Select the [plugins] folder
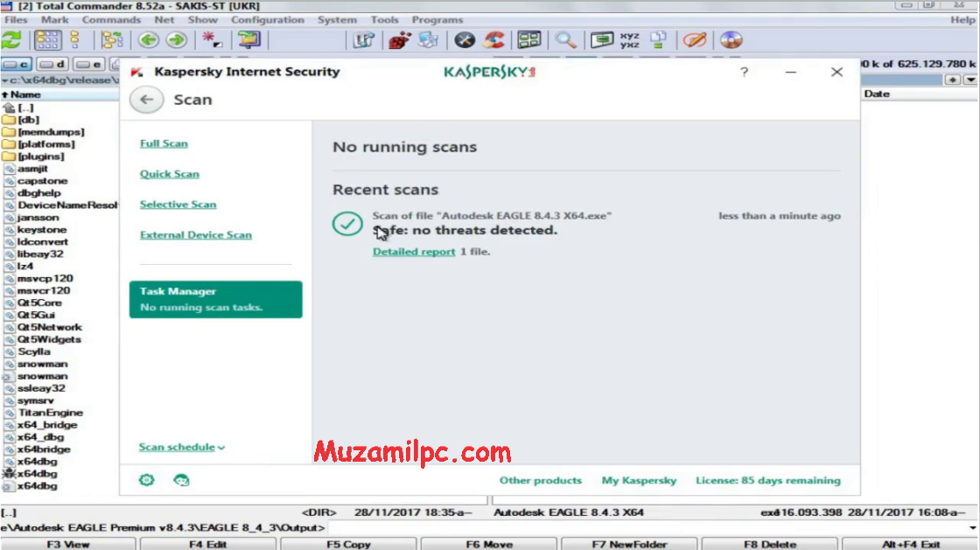 point(34,157)
